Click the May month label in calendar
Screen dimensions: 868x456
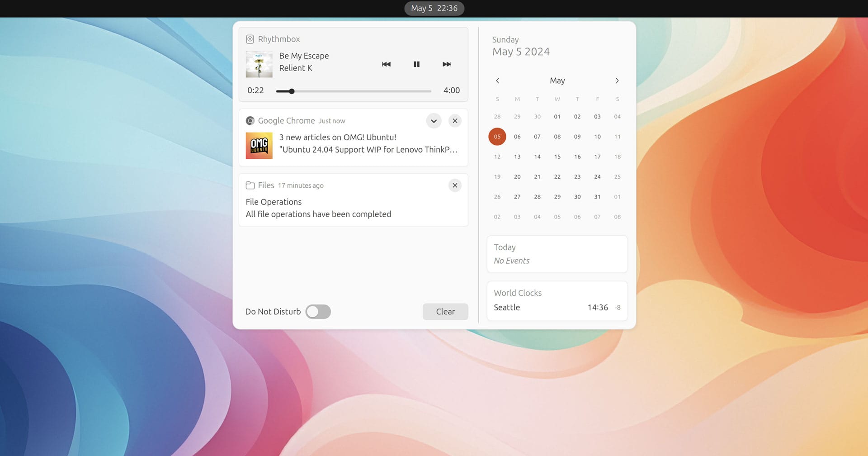point(557,81)
